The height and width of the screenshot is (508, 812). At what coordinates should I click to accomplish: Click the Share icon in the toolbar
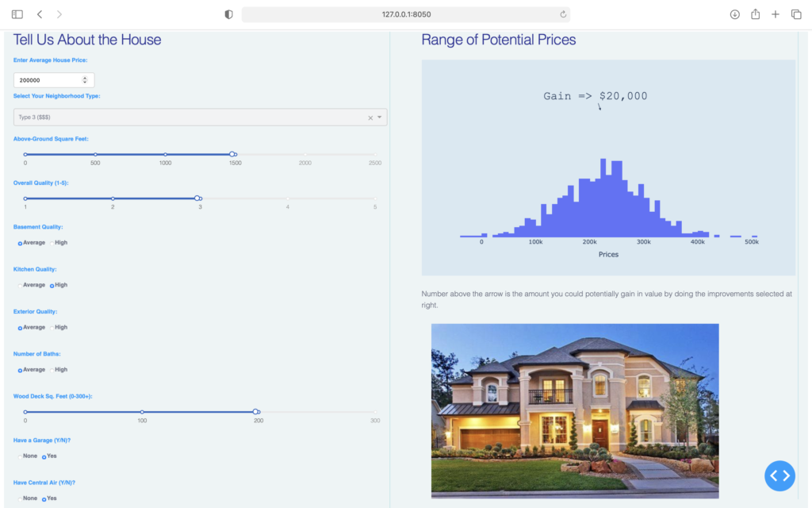tap(755, 13)
